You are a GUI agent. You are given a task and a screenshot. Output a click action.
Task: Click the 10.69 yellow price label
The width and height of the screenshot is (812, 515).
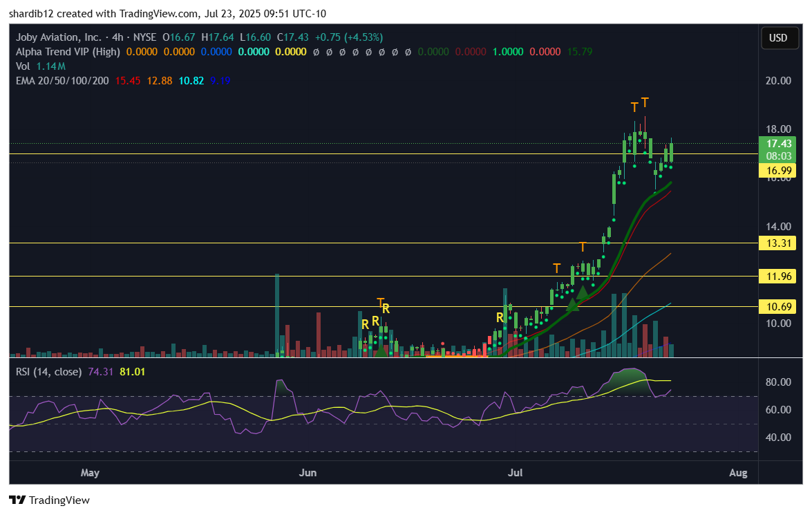(x=777, y=307)
